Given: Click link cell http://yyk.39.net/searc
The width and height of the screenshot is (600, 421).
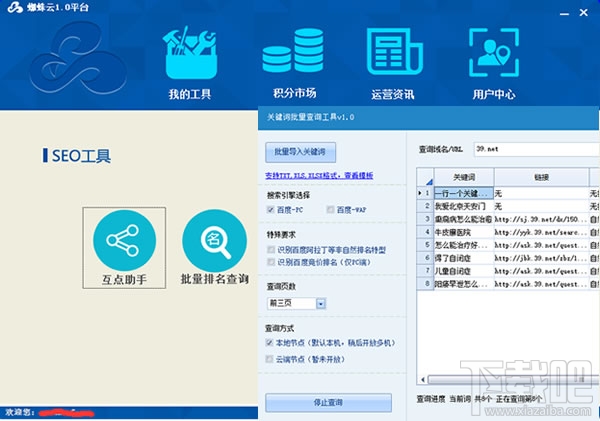Looking at the screenshot, I should pos(541,232).
